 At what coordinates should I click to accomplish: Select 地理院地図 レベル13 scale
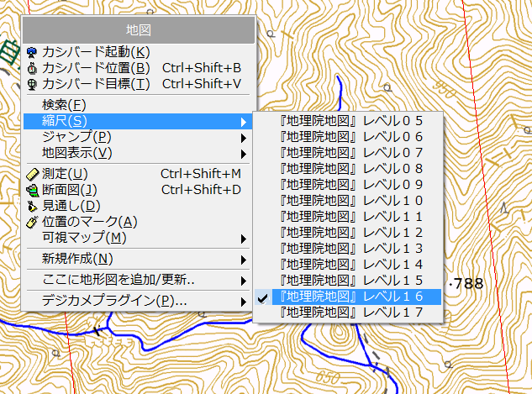(x=348, y=249)
